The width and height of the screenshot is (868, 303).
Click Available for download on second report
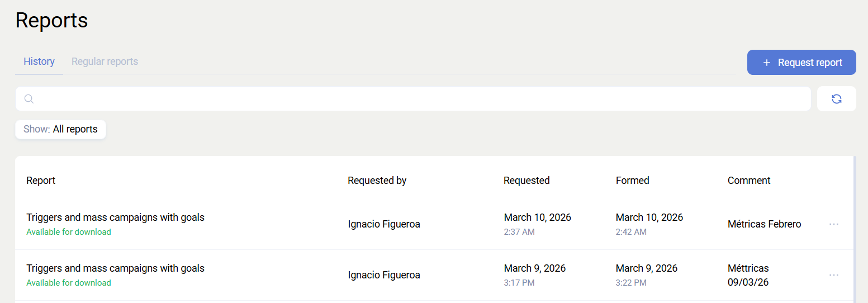pyautogui.click(x=68, y=283)
